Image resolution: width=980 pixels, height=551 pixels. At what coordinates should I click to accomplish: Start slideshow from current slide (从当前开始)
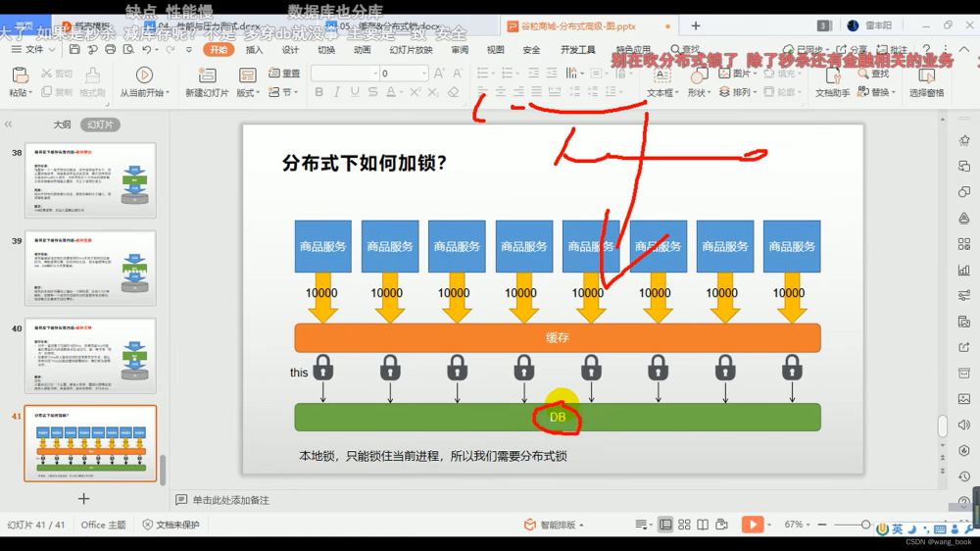pyautogui.click(x=144, y=81)
